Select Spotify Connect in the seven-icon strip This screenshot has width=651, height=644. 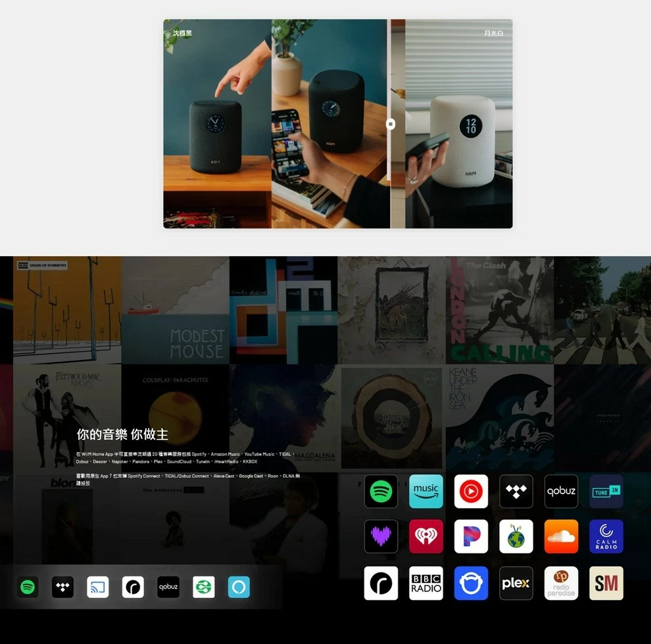coord(28,587)
